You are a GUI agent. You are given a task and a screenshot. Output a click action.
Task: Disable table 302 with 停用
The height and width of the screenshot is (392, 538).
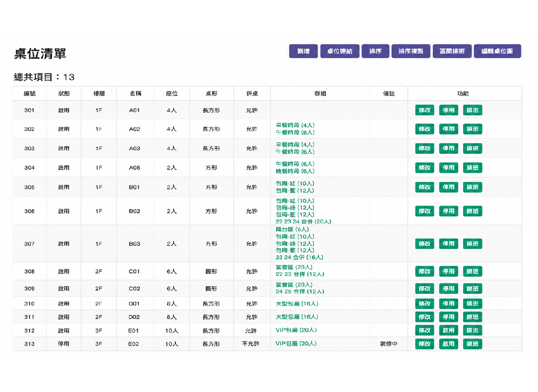click(448, 129)
